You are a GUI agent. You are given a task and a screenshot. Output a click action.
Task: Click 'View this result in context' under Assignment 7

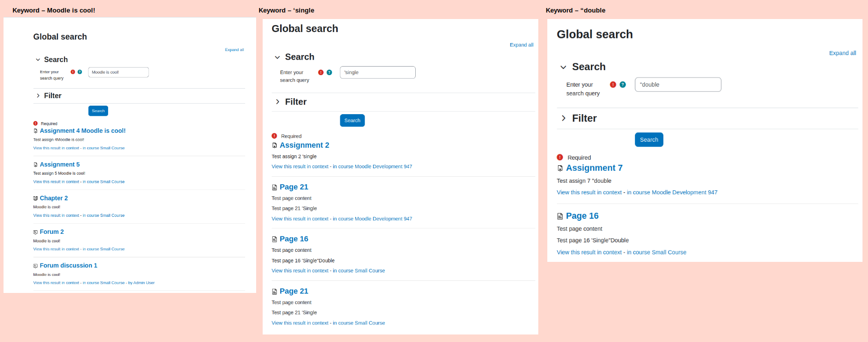[589, 192]
